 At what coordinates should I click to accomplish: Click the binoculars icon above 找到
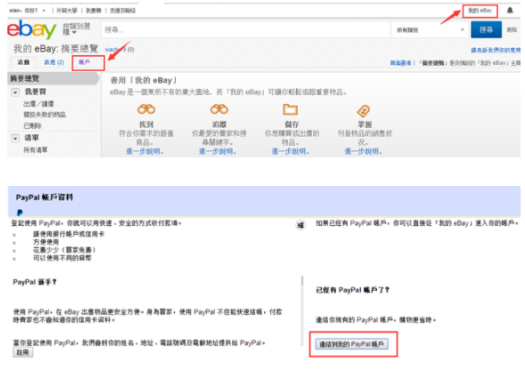[x=146, y=109]
